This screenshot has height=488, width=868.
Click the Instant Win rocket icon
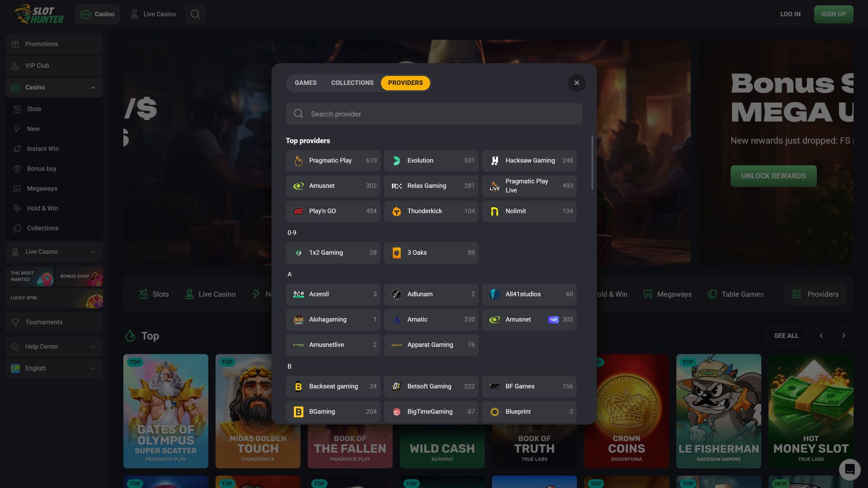click(17, 149)
